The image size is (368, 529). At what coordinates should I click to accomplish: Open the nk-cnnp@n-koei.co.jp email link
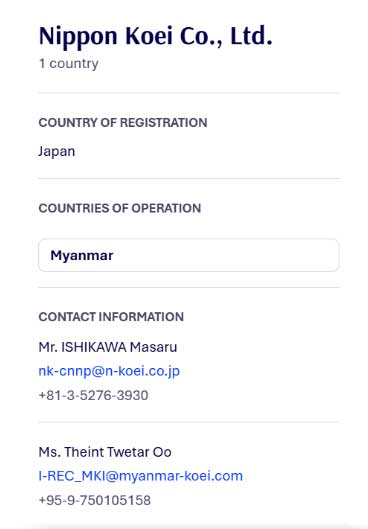109,371
